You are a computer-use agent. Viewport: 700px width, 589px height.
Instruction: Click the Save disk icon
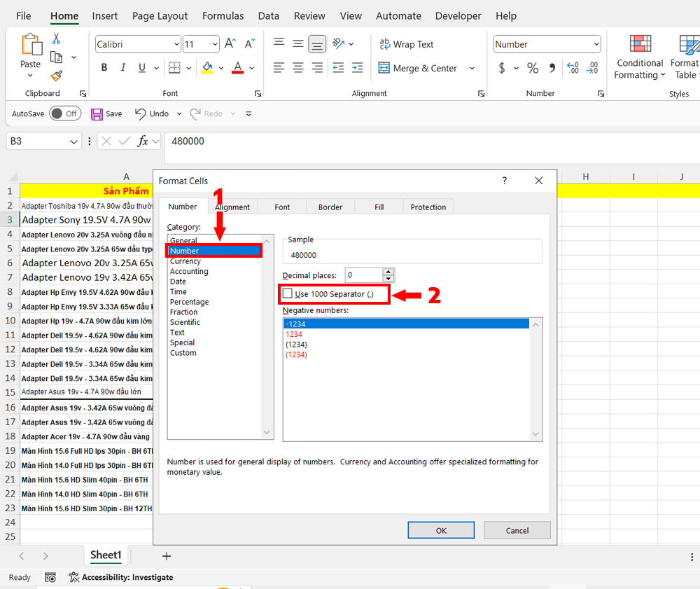97,113
